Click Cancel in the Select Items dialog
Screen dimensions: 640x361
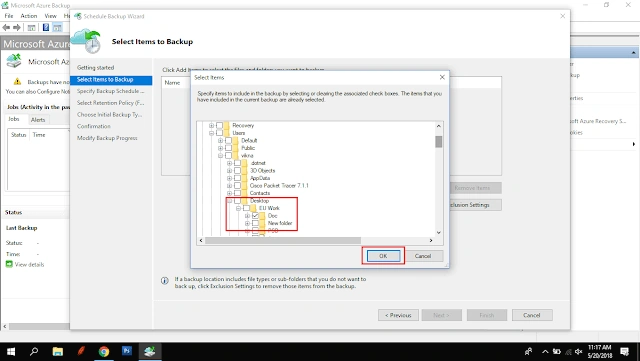[x=423, y=256]
